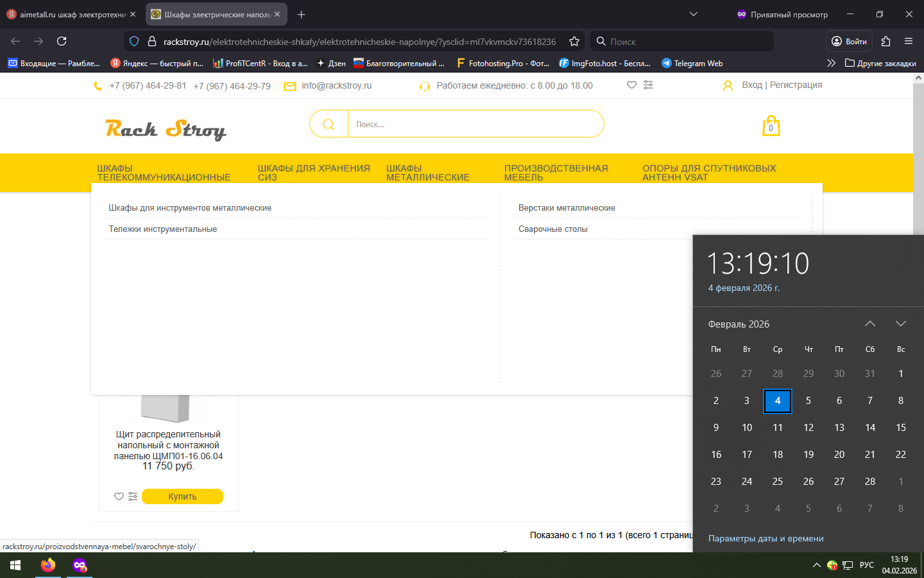
Task: Open a new browser tab
Action: coord(302,14)
